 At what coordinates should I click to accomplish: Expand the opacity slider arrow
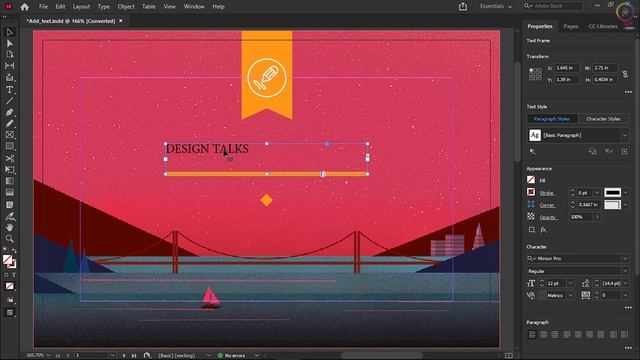coord(597,217)
